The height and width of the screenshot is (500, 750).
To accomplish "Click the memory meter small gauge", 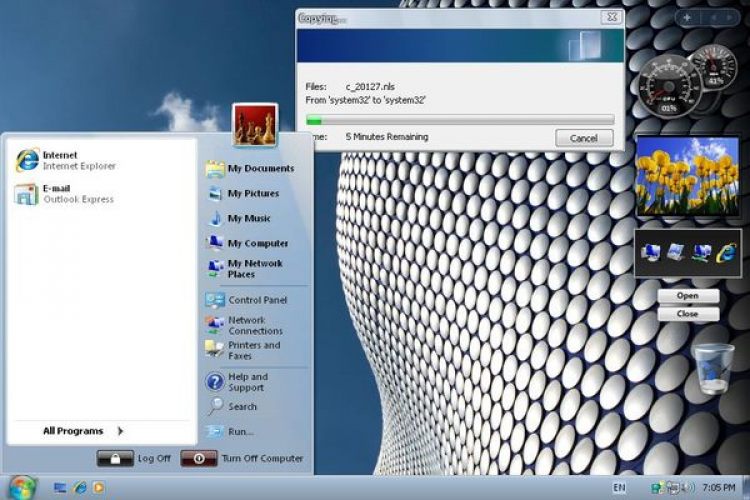I will tap(715, 66).
